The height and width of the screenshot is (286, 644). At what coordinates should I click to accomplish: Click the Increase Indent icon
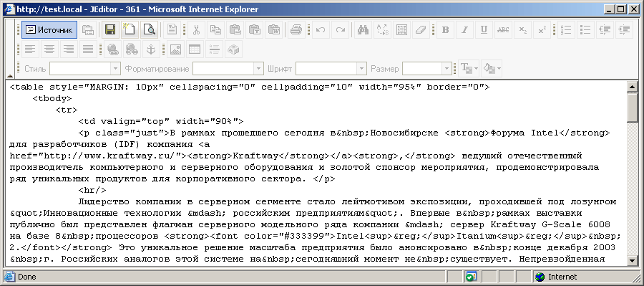[x=624, y=30]
